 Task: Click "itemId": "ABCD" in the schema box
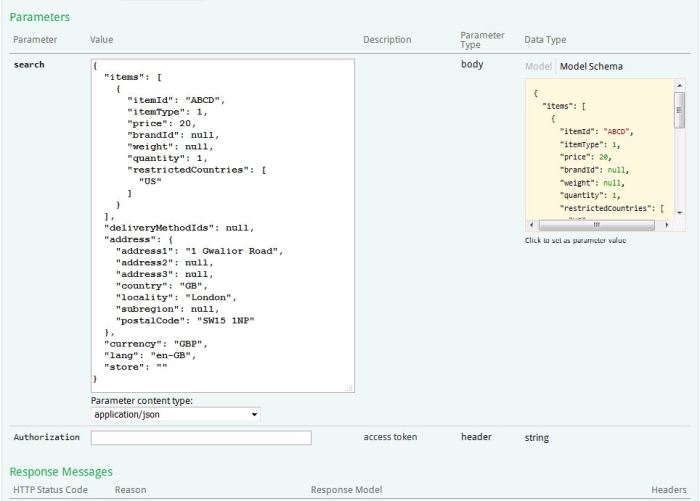tap(597, 132)
